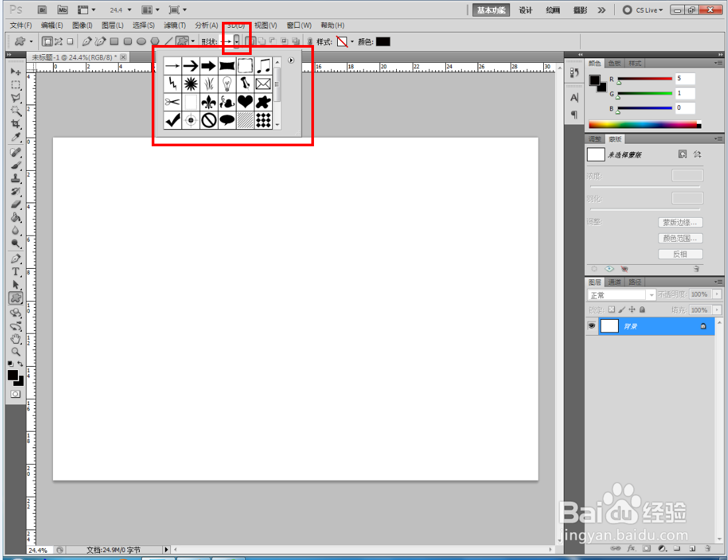Choose the heart shape from picker
This screenshot has height=560, width=728.
pyautogui.click(x=245, y=102)
